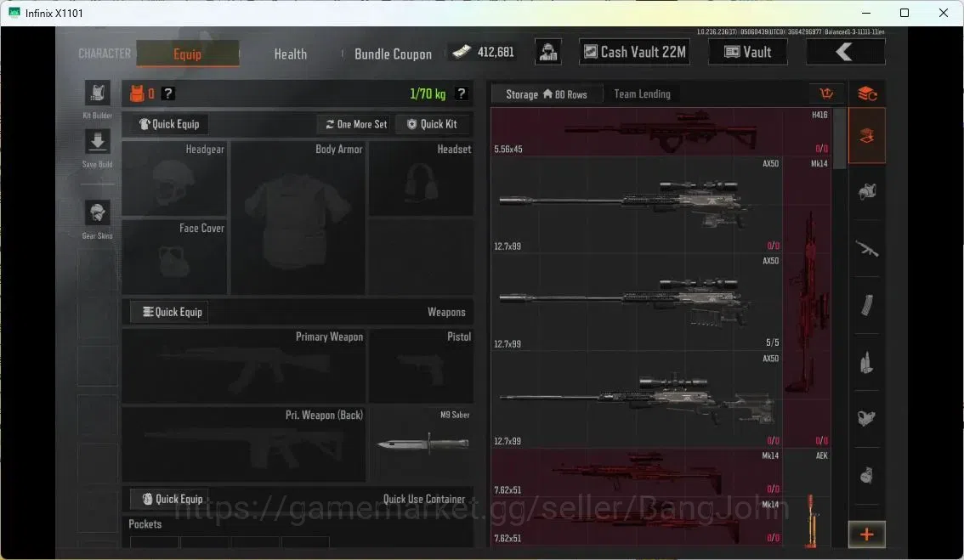The width and height of the screenshot is (964, 560).
Task: Select the Storage 80 Rows tab
Action: tap(547, 94)
